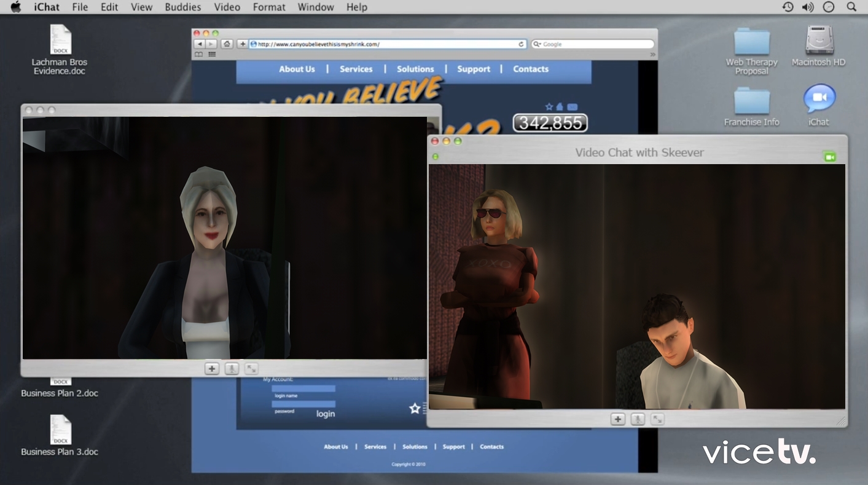Expand the bookmarks bar overflow chevron

[652, 55]
